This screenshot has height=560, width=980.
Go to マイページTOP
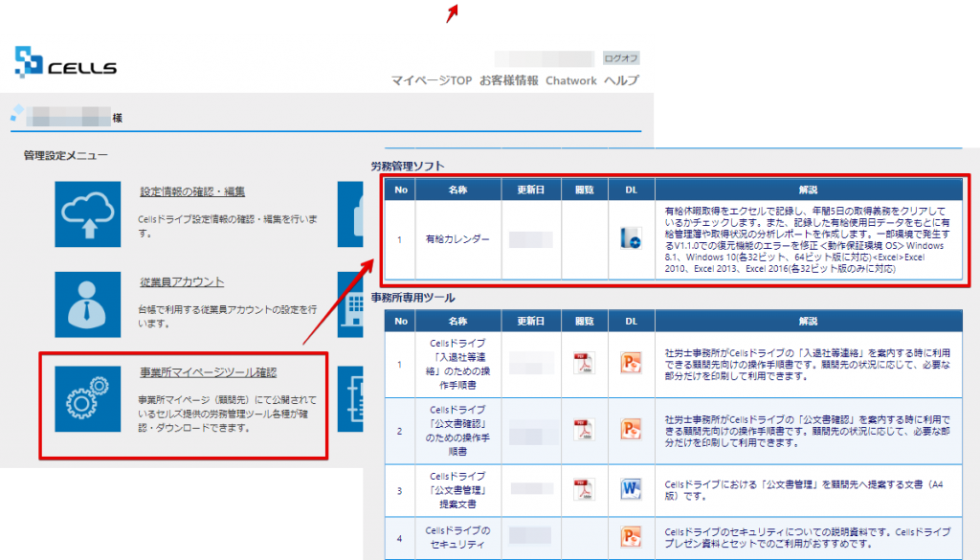pos(432,80)
